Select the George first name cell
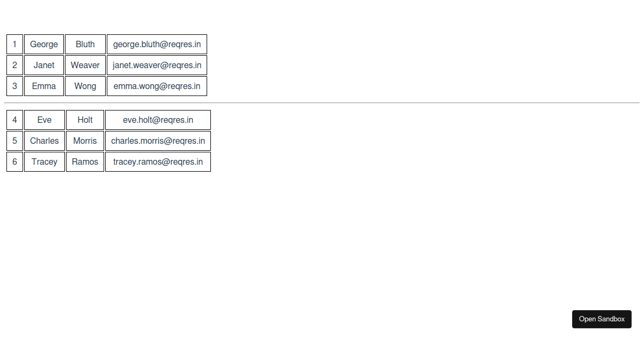 pyautogui.click(x=44, y=45)
